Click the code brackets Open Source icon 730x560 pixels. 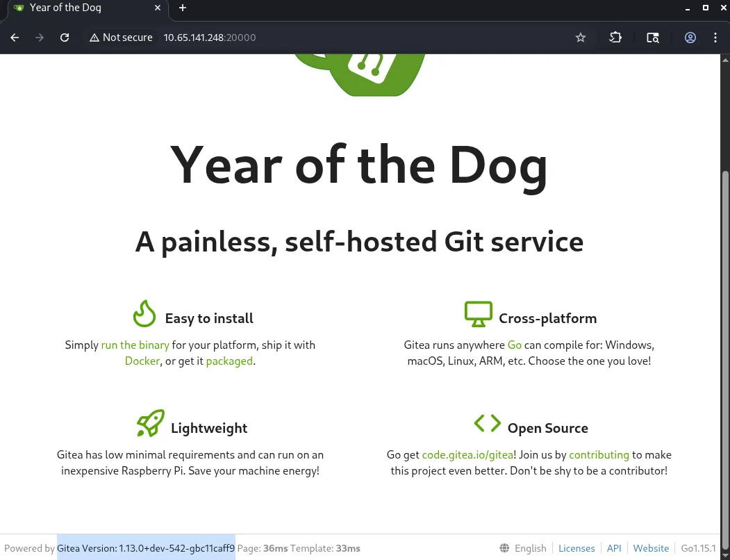(x=487, y=423)
